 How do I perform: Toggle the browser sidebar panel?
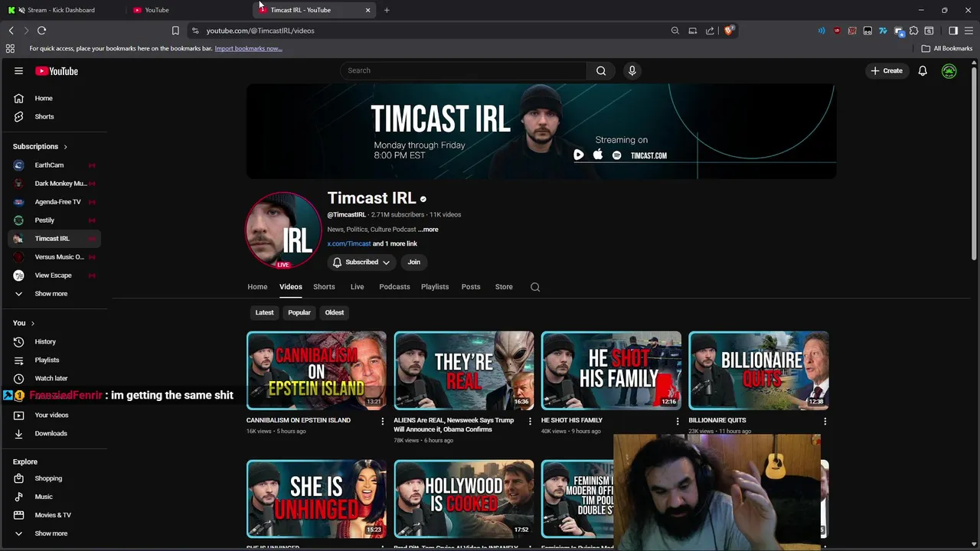tap(953, 31)
